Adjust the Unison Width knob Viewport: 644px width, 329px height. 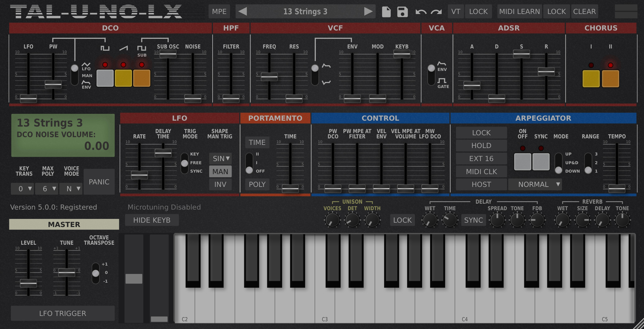coord(372,220)
